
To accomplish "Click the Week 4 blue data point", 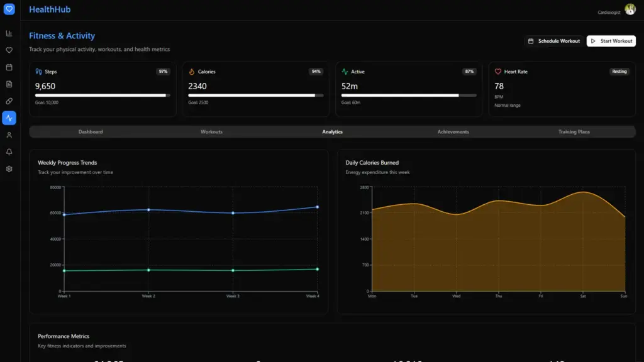I will [317, 207].
